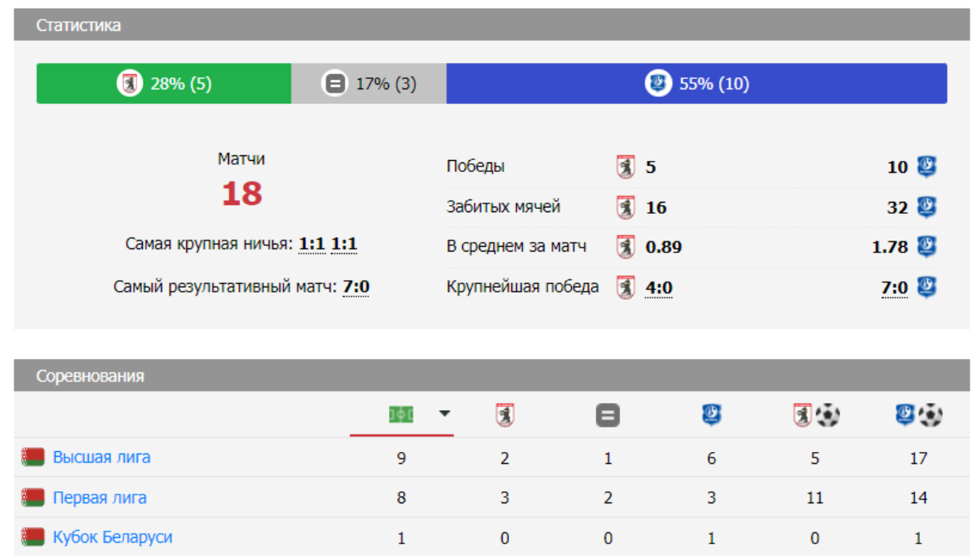Open the 7:0 score of Самый результативный матч
980x560 pixels.
click(356, 287)
